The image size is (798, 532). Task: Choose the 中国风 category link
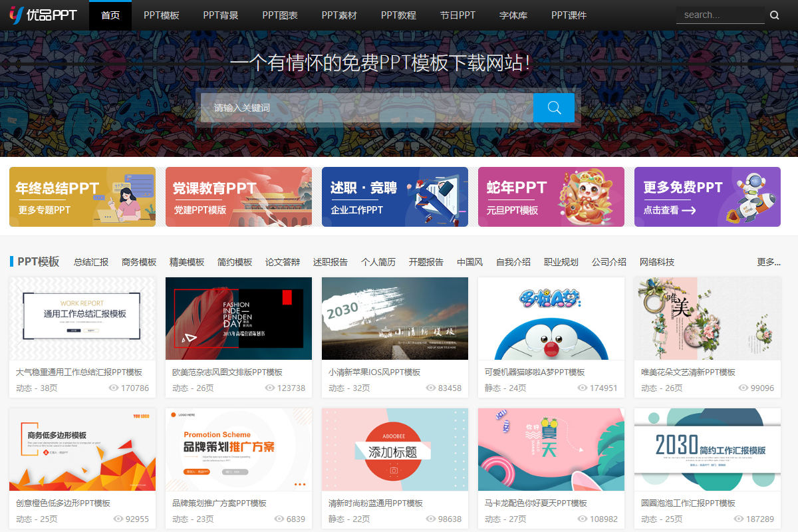coord(469,262)
